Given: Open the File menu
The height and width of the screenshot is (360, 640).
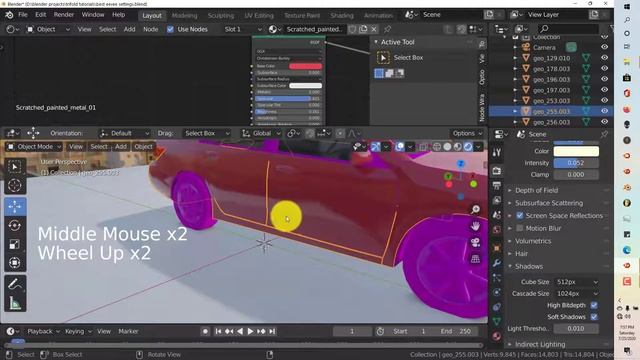Looking at the screenshot, I should point(23,15).
